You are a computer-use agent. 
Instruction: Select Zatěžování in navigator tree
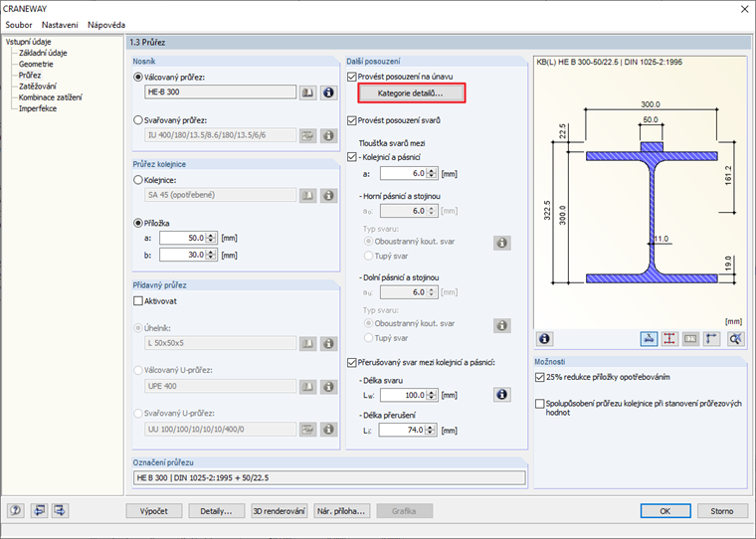[x=38, y=87]
